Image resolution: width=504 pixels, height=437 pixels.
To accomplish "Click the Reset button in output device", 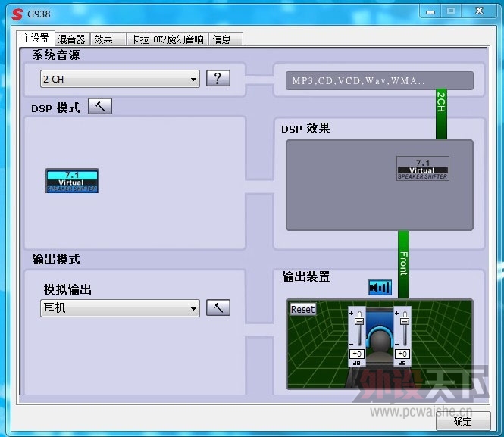I will point(302,310).
